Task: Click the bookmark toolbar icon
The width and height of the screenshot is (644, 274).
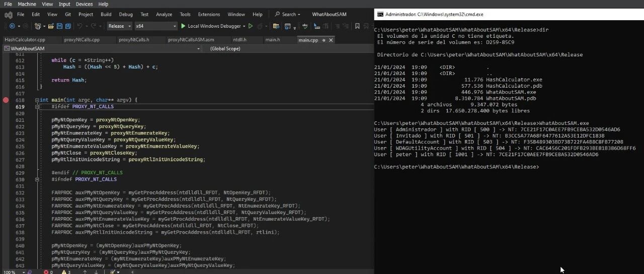Action: click(x=358, y=26)
